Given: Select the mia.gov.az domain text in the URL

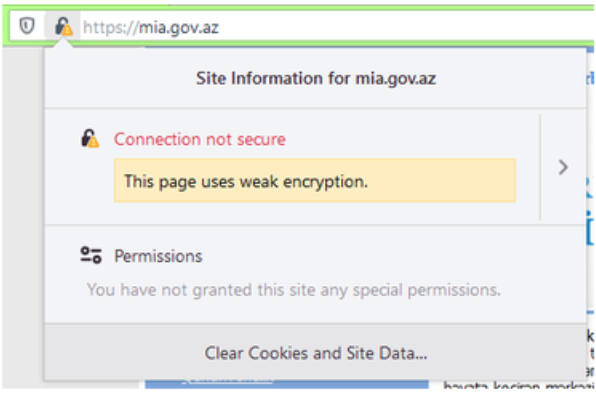Looking at the screenshot, I should (179, 28).
